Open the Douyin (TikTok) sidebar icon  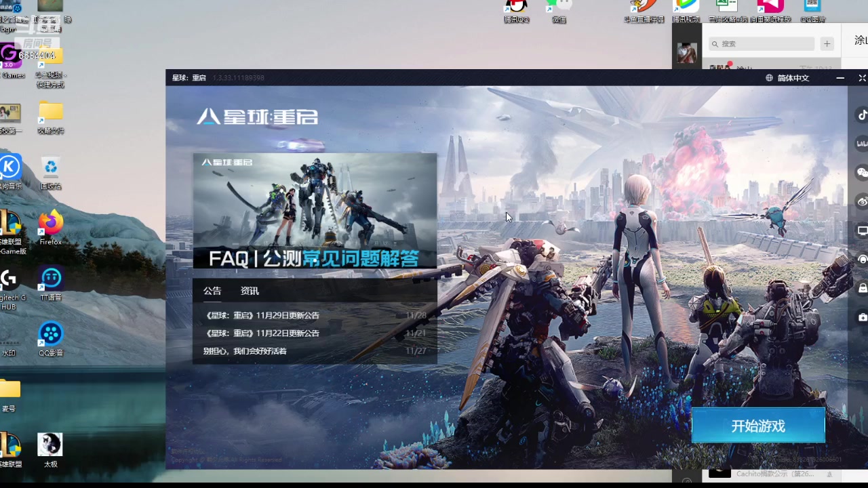(862, 115)
